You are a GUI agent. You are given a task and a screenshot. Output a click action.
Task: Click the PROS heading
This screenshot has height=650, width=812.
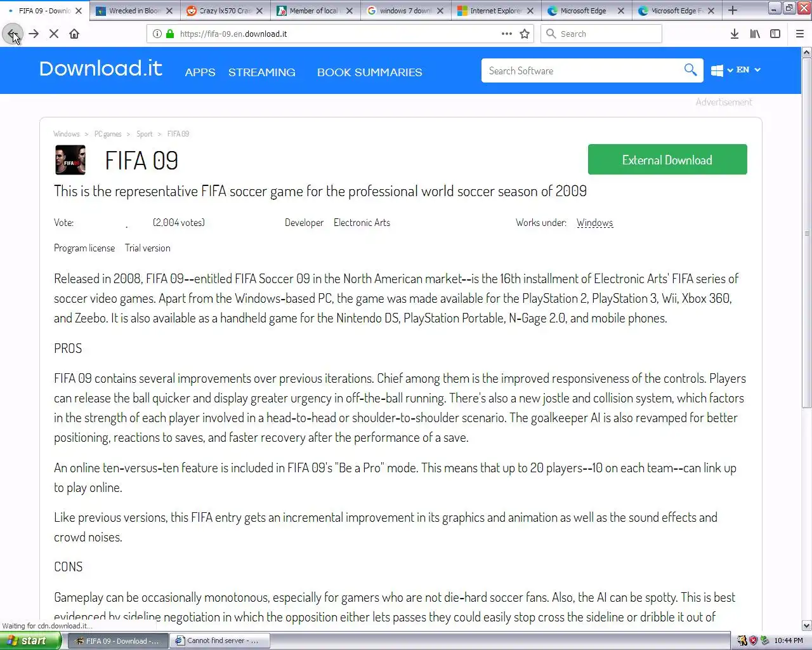68,348
